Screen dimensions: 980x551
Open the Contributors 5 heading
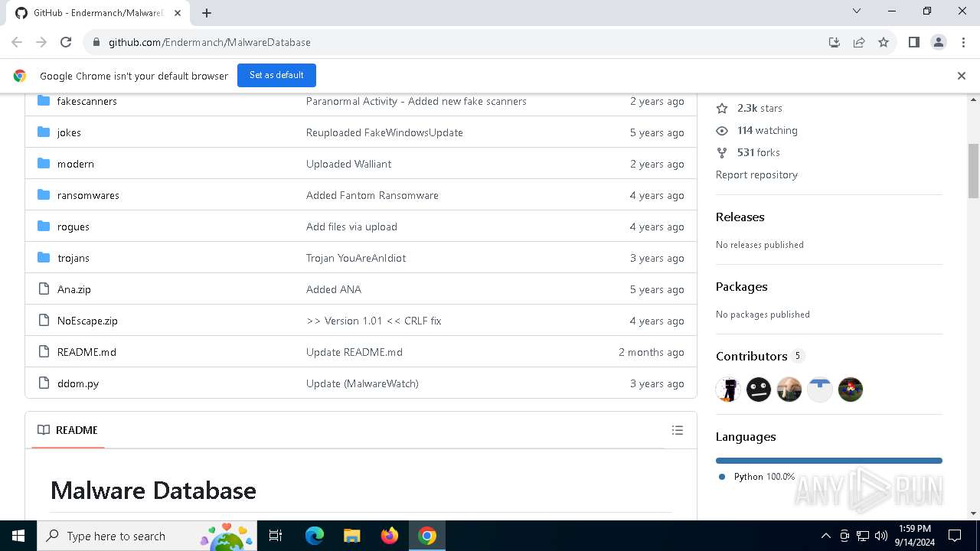tap(759, 356)
